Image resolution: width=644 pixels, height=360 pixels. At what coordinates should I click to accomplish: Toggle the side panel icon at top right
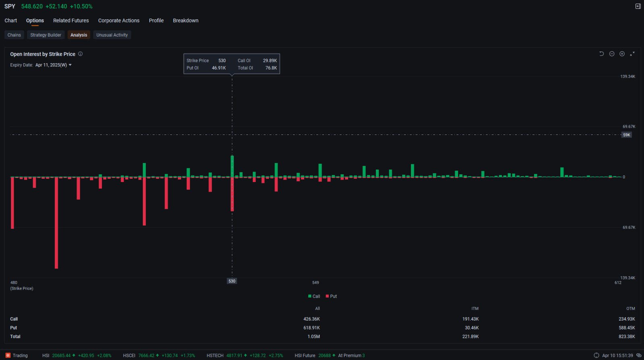(x=638, y=6)
